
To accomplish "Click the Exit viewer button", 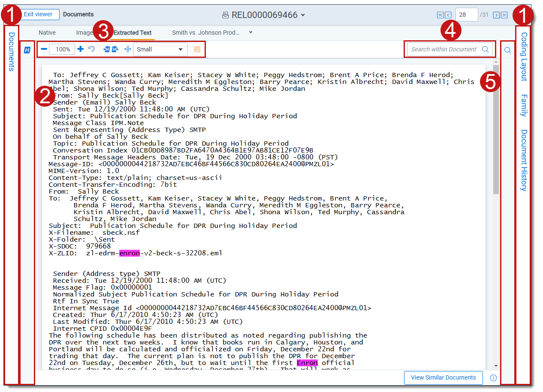I will [39, 14].
